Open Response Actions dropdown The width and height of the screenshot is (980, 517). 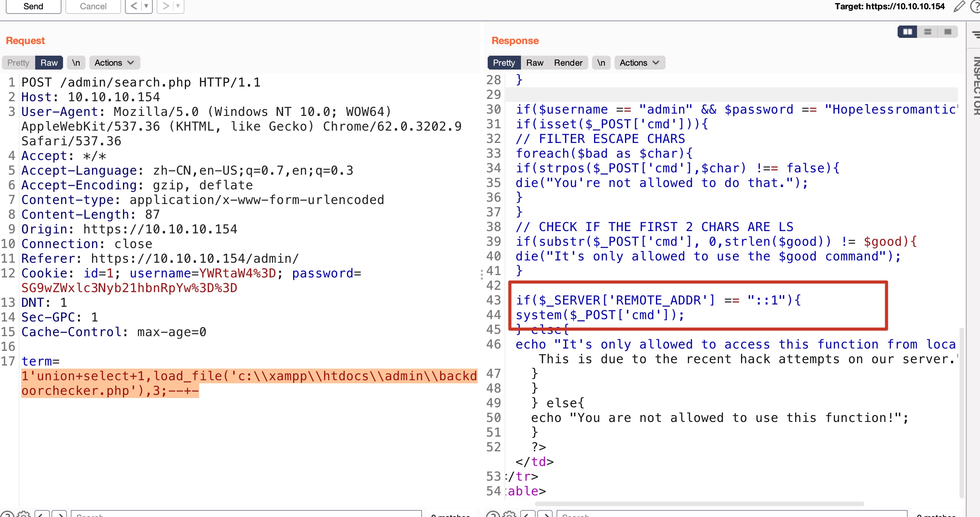(639, 63)
